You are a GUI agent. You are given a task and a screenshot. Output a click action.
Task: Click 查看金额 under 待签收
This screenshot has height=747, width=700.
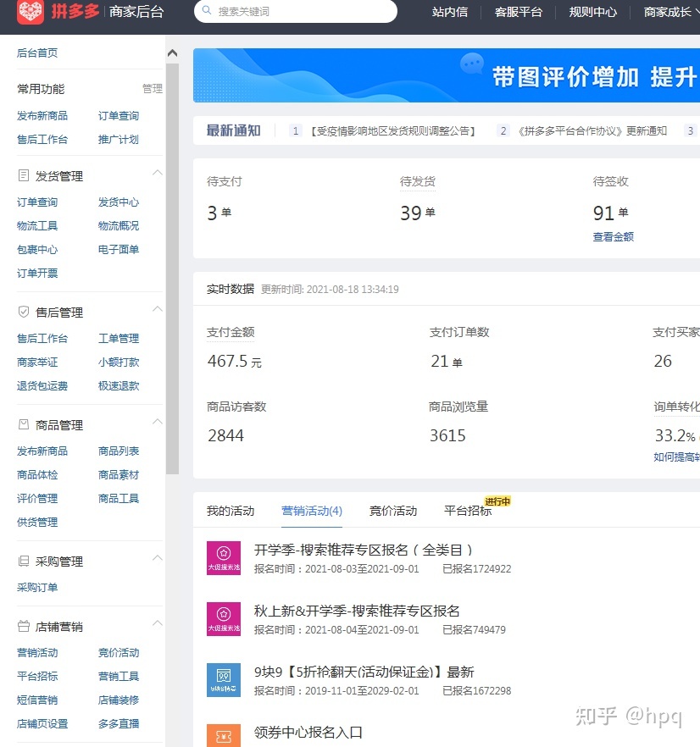[x=614, y=237]
